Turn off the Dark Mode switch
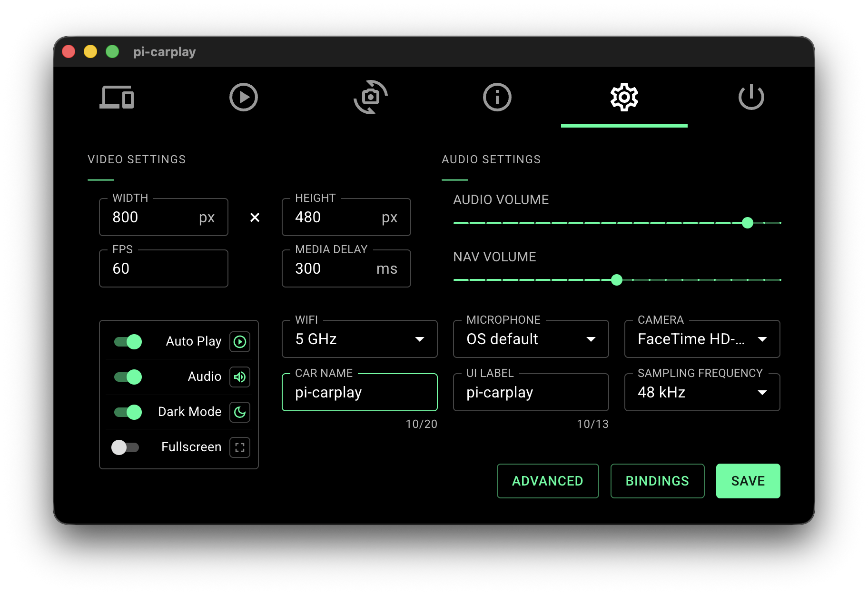This screenshot has width=868, height=595. pyautogui.click(x=128, y=412)
